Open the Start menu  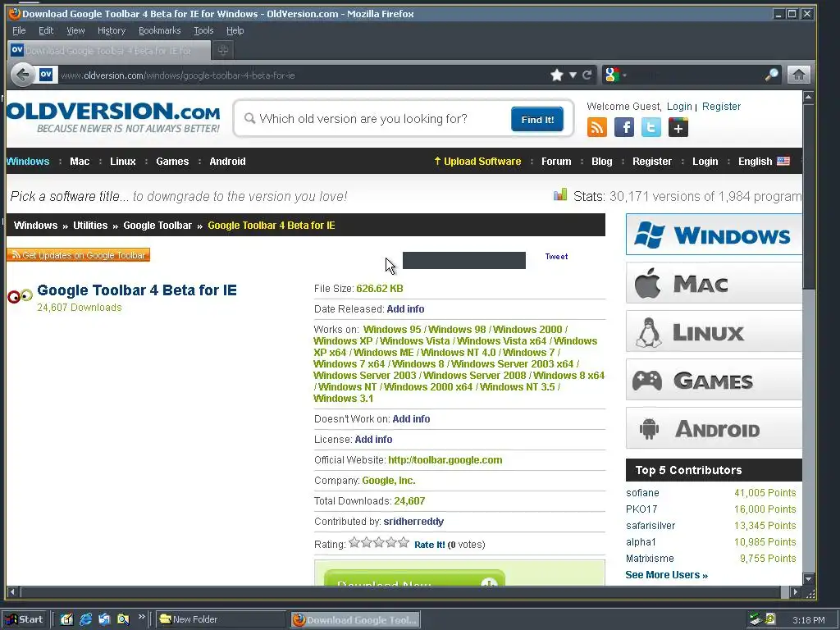point(25,619)
